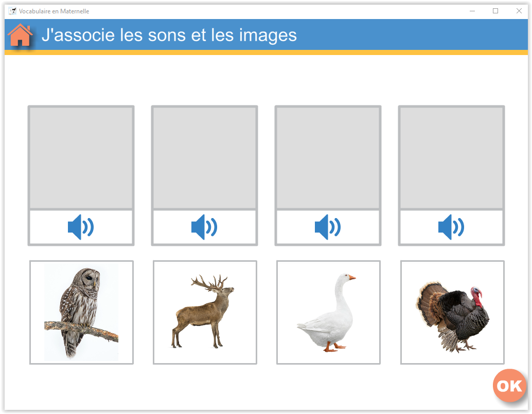Screen dimensions: 532x414
Task: Click the 'Vocabulaire en Maternelle' window title
Action: (54, 11)
